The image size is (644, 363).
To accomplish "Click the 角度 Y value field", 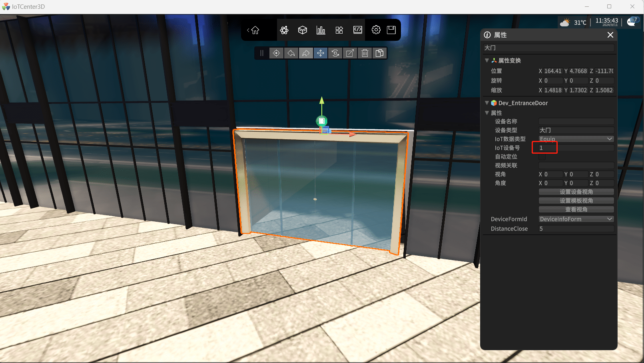I will (x=578, y=183).
